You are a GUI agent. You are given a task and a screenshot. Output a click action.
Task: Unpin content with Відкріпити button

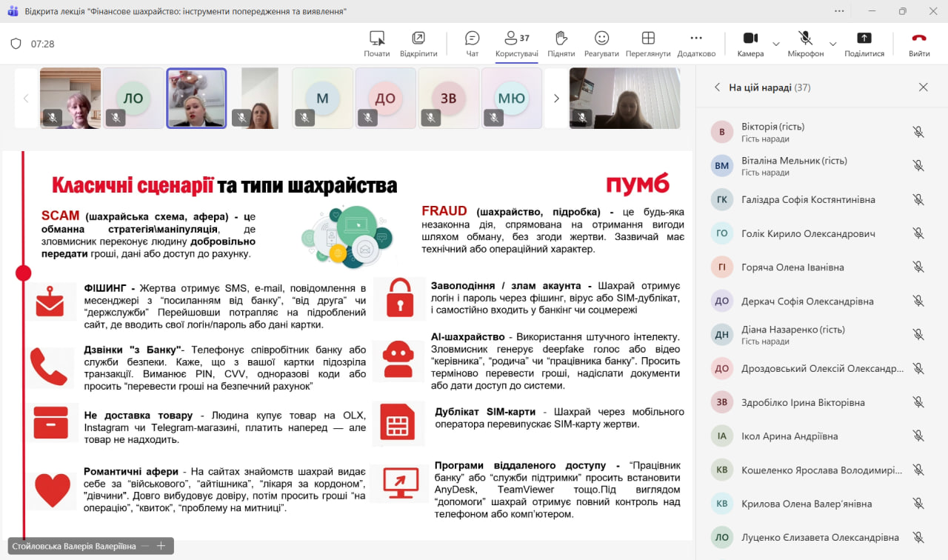tap(418, 44)
